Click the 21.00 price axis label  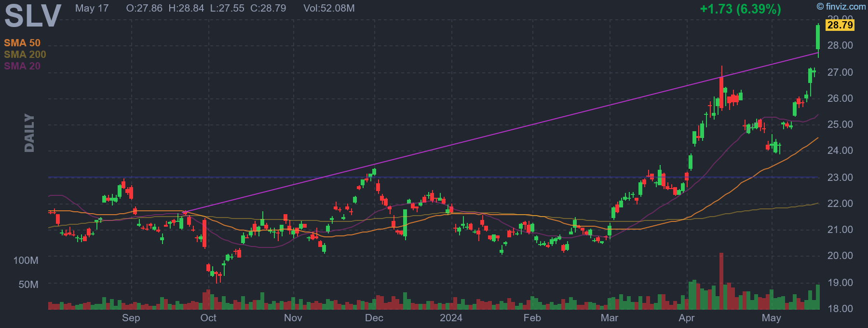coord(840,230)
